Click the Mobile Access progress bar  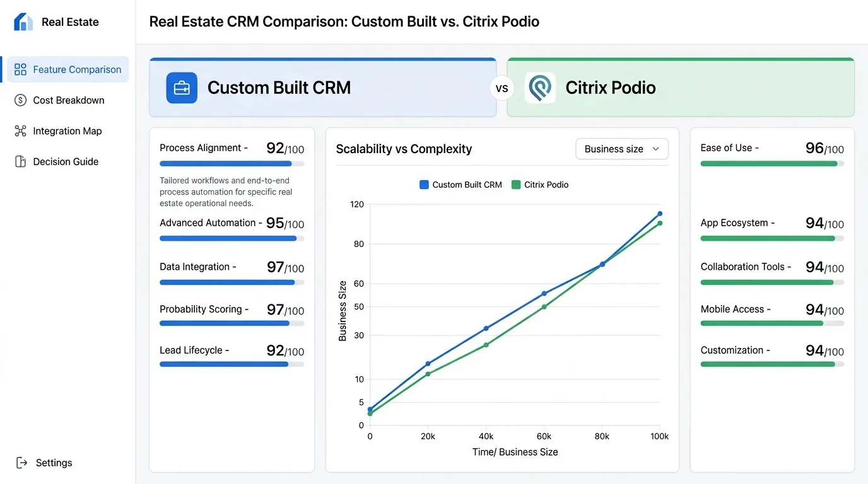tap(772, 323)
